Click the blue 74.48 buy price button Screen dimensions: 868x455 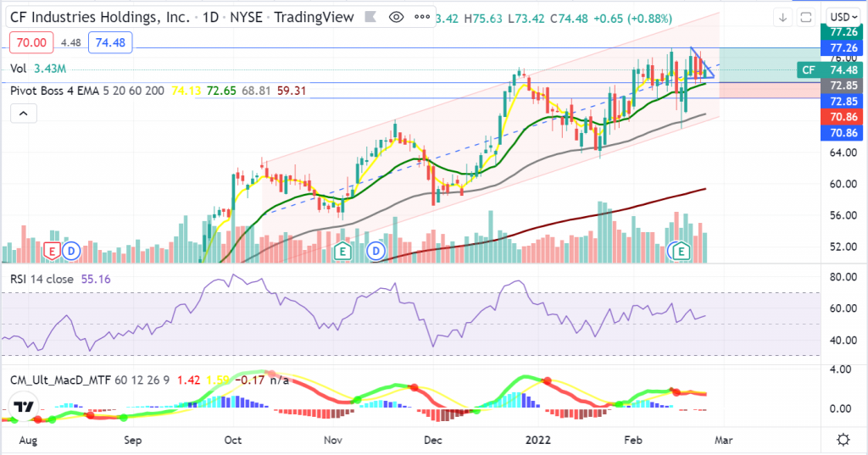click(110, 42)
